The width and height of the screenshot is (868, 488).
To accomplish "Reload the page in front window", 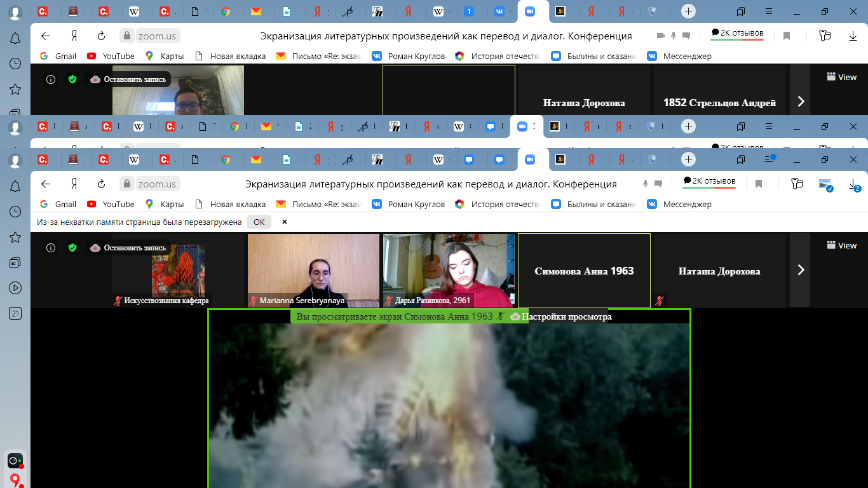I will click(101, 184).
